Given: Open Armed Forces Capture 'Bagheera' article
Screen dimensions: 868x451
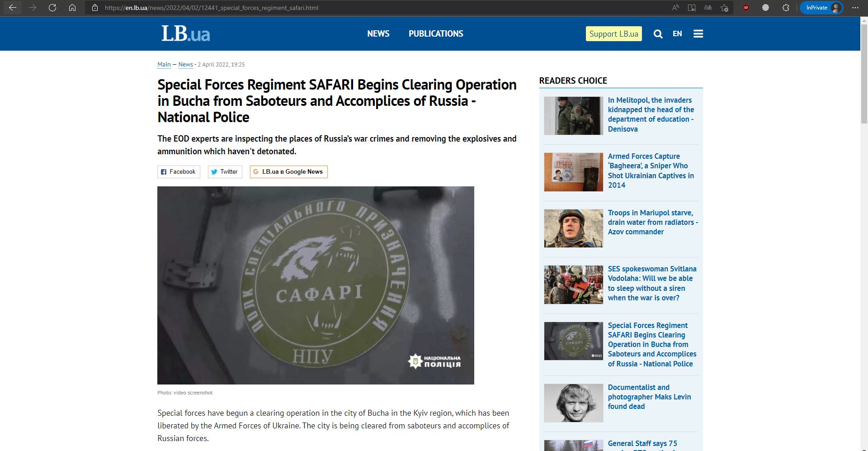Looking at the screenshot, I should point(651,171).
